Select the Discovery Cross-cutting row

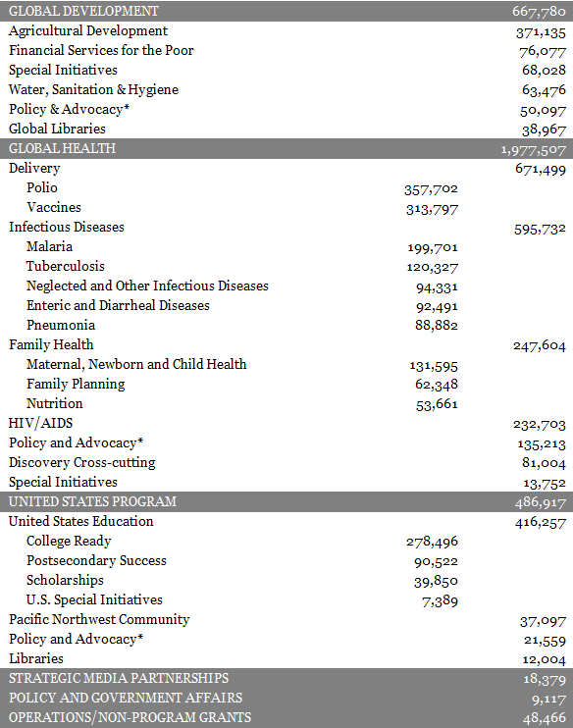[x=286, y=462]
